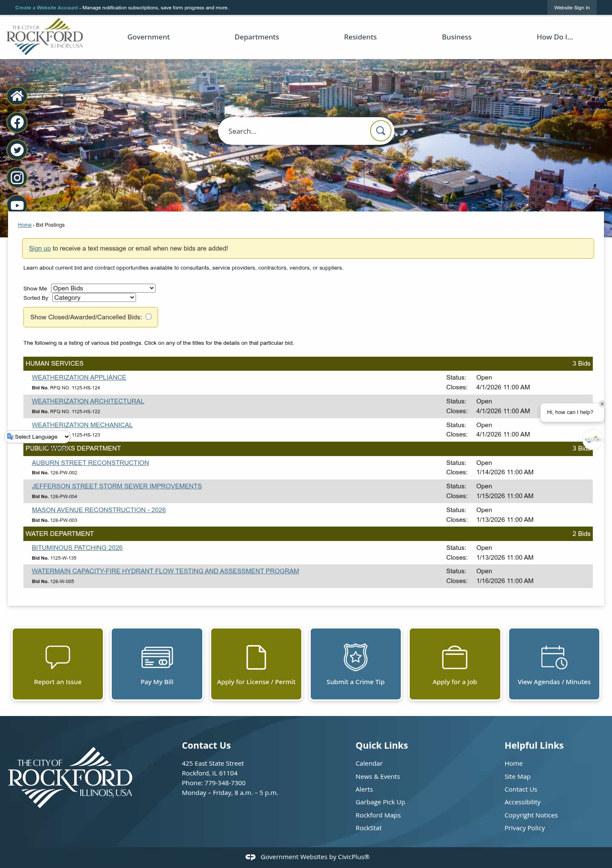Click the footer Home helpful link
Image resolution: width=612 pixels, height=868 pixels.
point(513,763)
